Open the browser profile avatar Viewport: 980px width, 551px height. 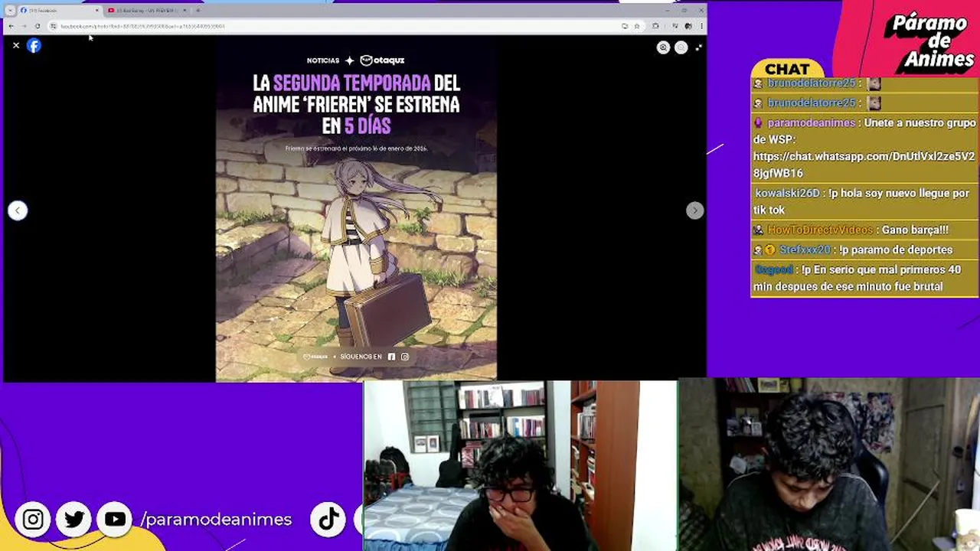point(688,26)
